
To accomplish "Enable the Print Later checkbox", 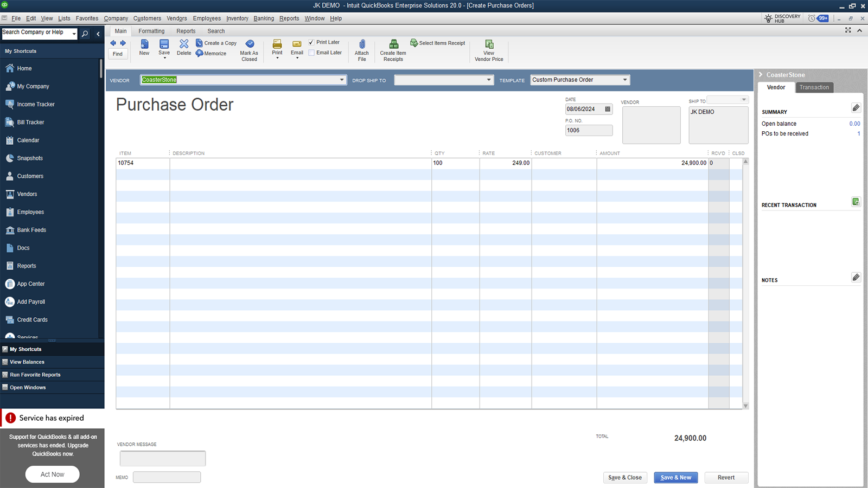I will 311,42.
